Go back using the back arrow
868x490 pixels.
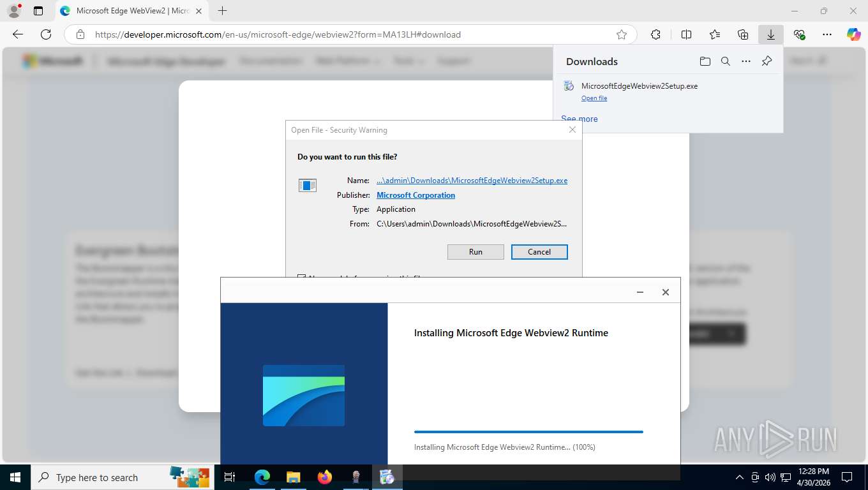(x=18, y=34)
